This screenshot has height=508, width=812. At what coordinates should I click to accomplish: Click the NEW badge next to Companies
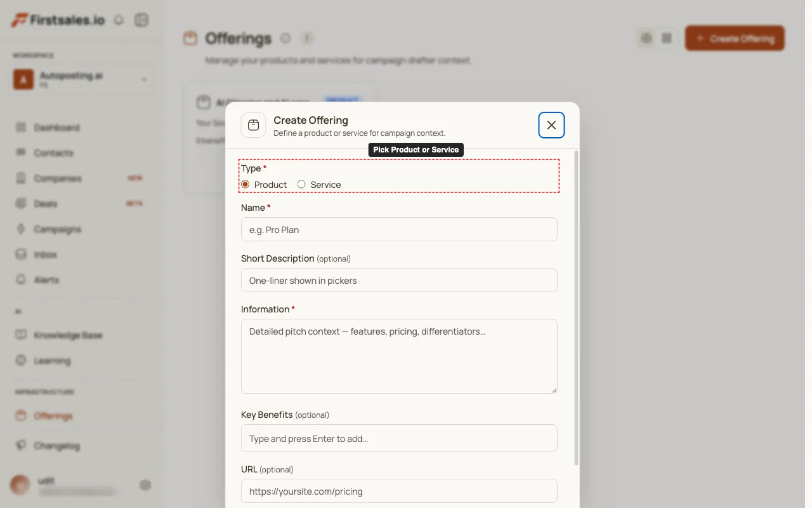[135, 178]
